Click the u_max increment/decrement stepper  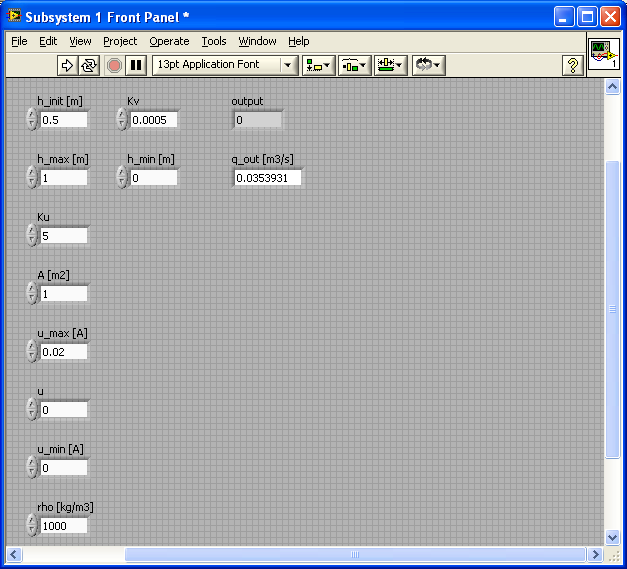coord(32,351)
